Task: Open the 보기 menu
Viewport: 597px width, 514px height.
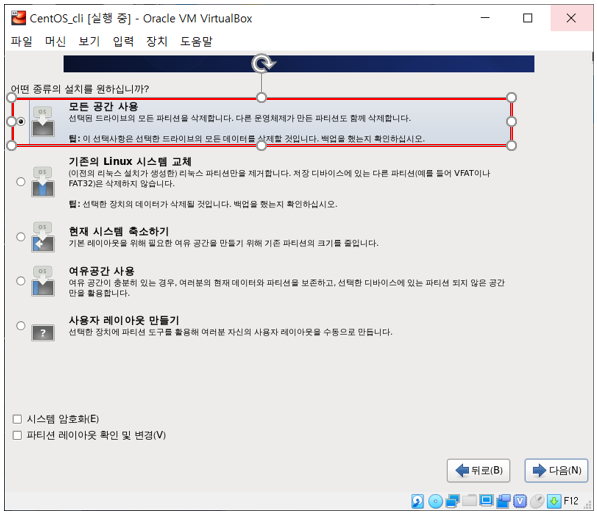Action: tap(89, 41)
